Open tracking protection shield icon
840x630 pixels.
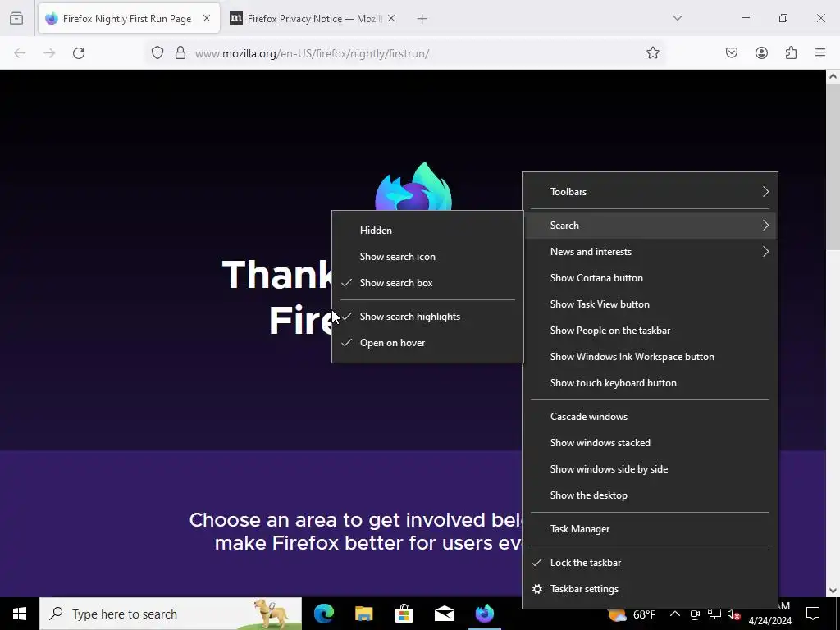click(157, 53)
